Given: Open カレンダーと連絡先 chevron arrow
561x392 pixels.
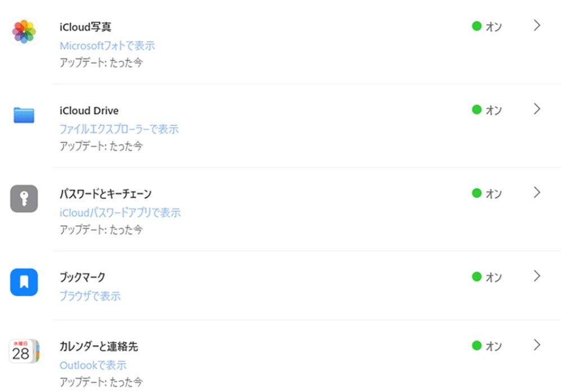Looking at the screenshot, I should click(x=537, y=345).
